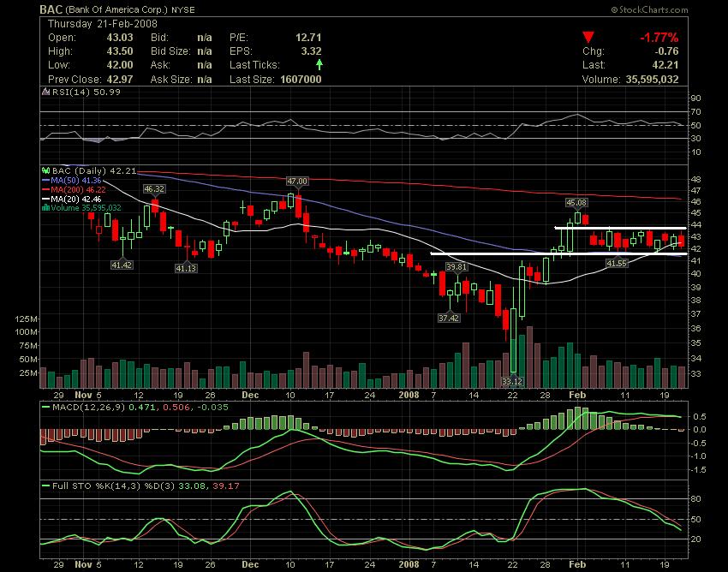
Task: Click the 37.42 low annotation
Action: [x=449, y=318]
